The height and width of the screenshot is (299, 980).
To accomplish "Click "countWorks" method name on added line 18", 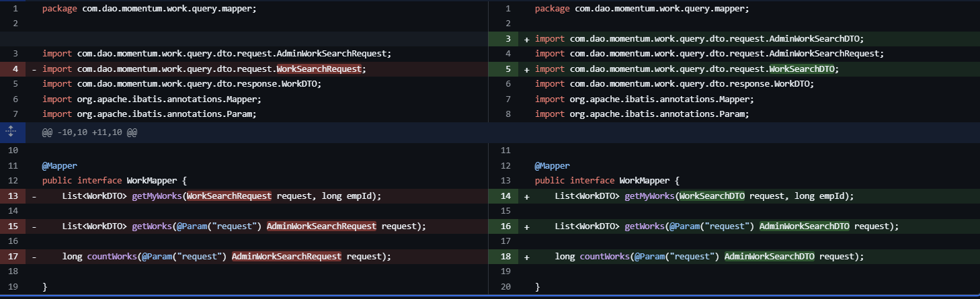I will (605, 257).
